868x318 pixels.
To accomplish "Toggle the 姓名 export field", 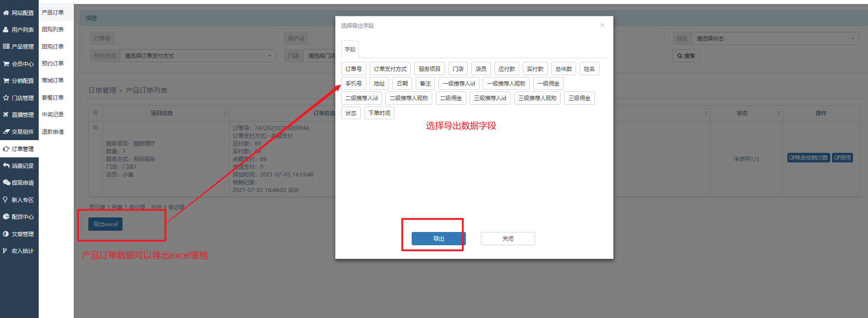I will tap(589, 69).
